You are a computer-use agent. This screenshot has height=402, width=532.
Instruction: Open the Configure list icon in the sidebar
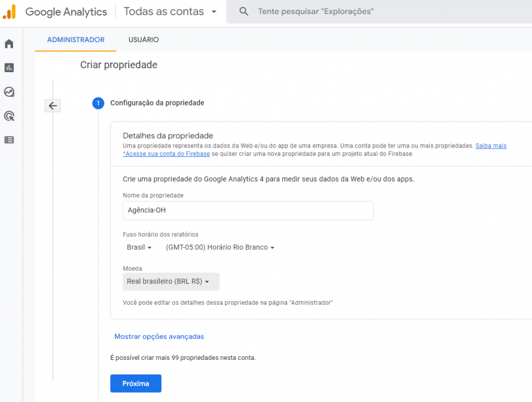(x=9, y=140)
